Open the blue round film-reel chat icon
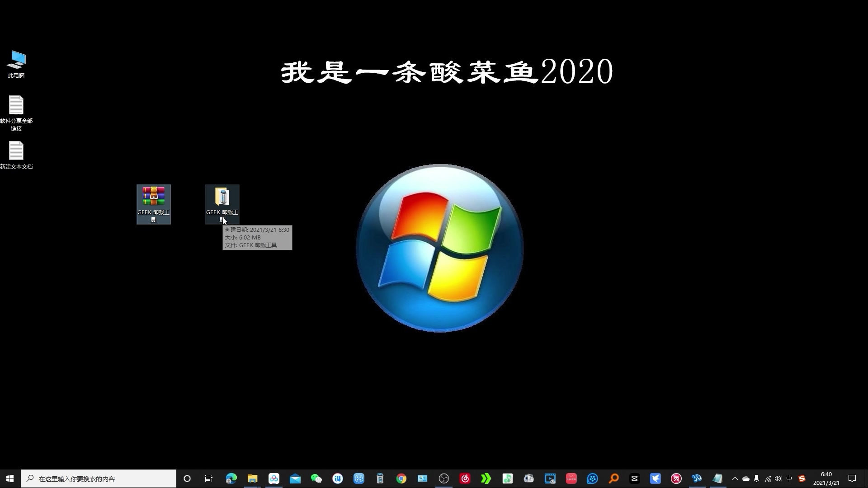 click(x=593, y=479)
